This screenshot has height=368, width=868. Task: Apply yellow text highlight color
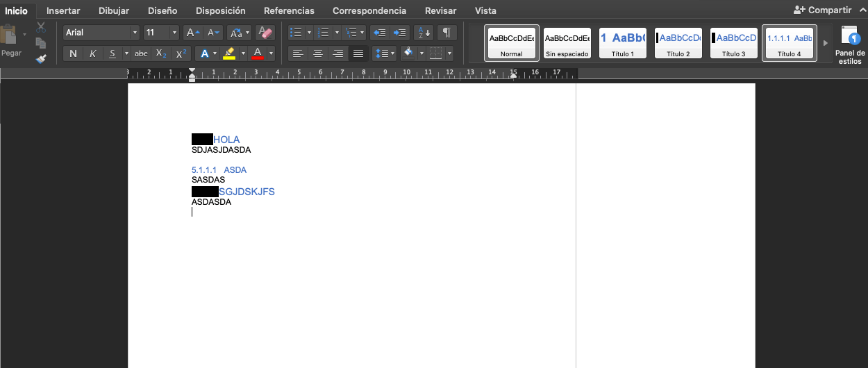pyautogui.click(x=229, y=53)
